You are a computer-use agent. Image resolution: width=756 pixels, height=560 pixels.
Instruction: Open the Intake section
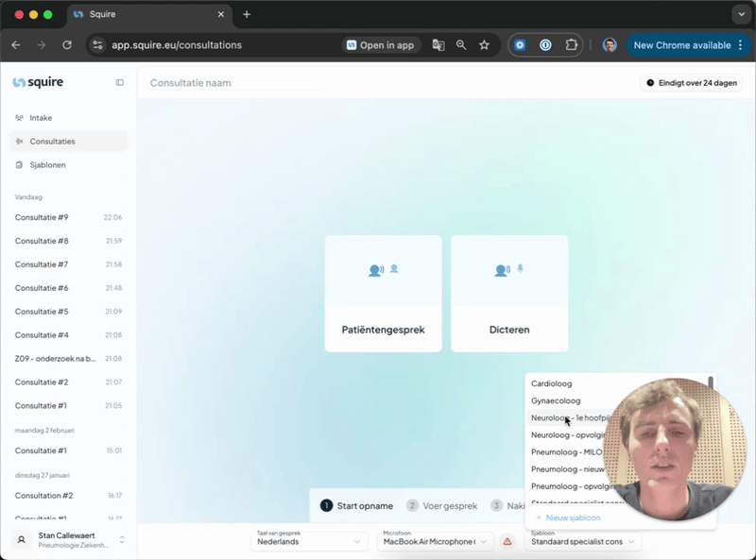68,118
